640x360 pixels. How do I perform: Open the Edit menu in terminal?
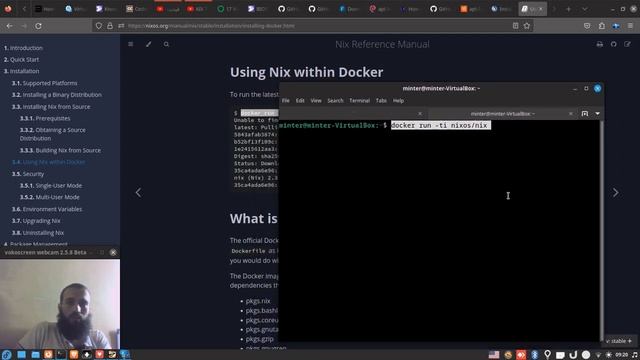click(300, 100)
